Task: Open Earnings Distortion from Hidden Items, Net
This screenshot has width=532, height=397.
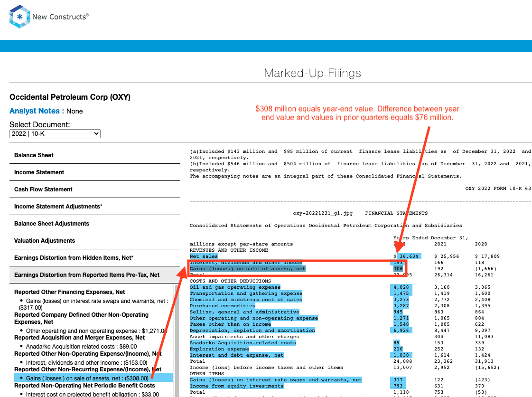Action: pyautogui.click(x=95, y=258)
